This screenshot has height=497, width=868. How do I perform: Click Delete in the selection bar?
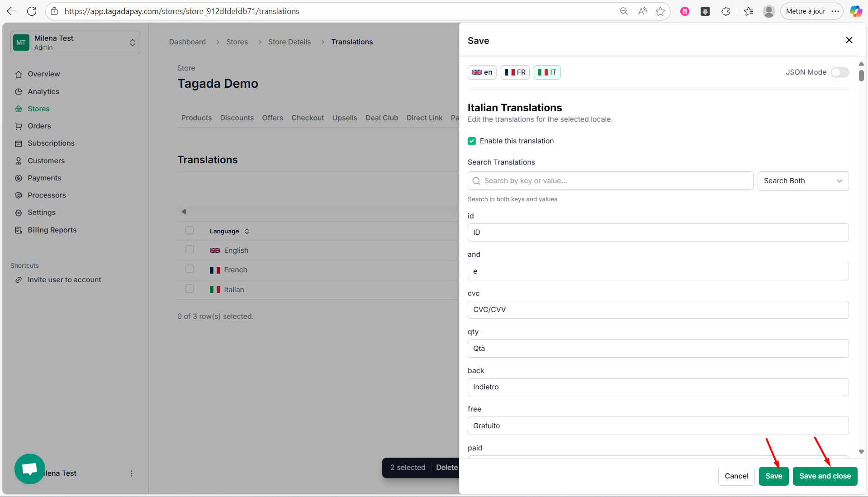point(447,467)
